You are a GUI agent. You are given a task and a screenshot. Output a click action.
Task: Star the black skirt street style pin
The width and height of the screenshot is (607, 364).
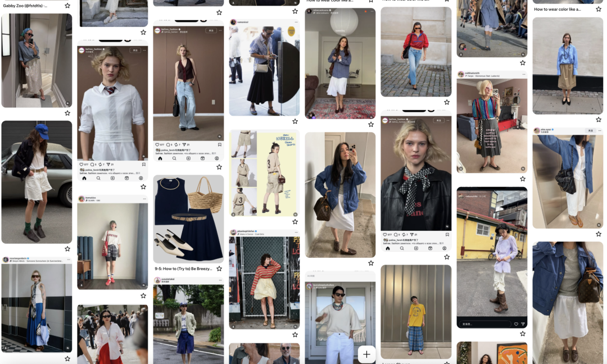pos(295,121)
